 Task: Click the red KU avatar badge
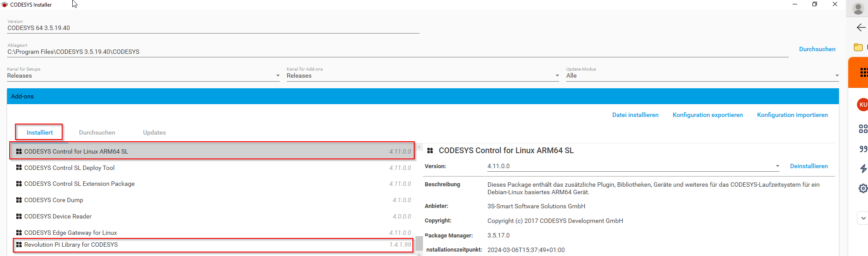(x=862, y=105)
